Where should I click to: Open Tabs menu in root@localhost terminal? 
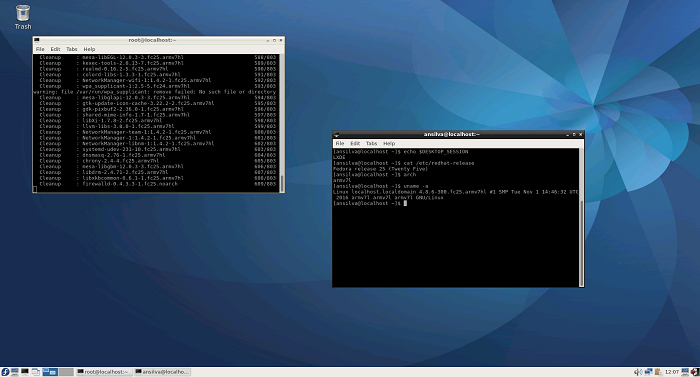71,49
